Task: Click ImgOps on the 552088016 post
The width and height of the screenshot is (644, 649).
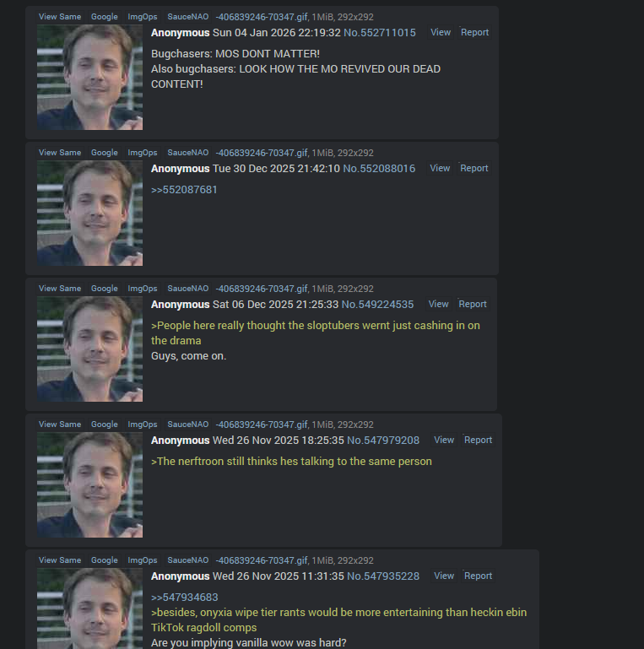Action: pos(143,153)
